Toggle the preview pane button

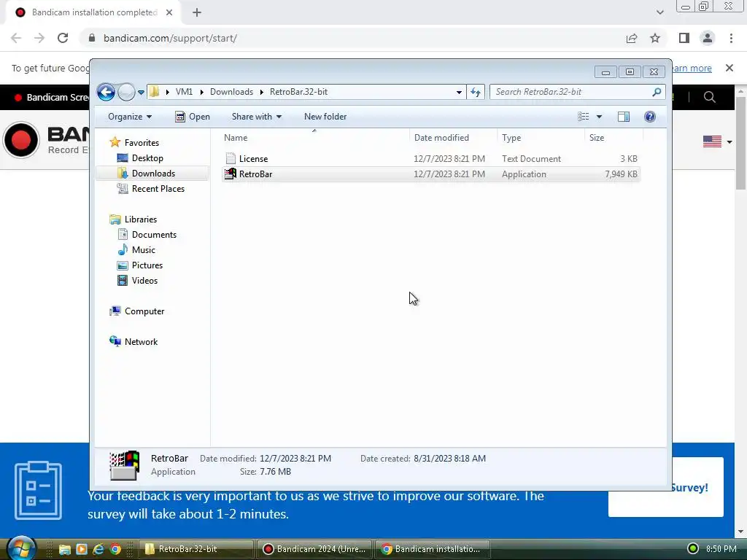(x=624, y=117)
